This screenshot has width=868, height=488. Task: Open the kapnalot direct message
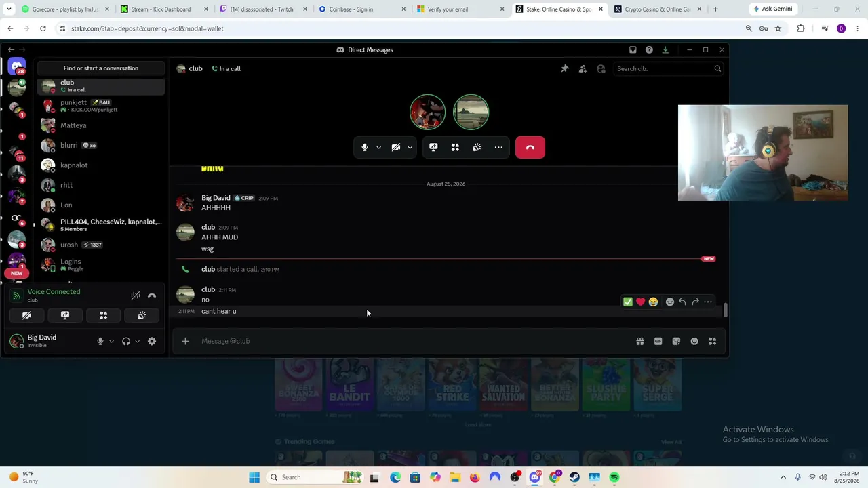click(101, 165)
